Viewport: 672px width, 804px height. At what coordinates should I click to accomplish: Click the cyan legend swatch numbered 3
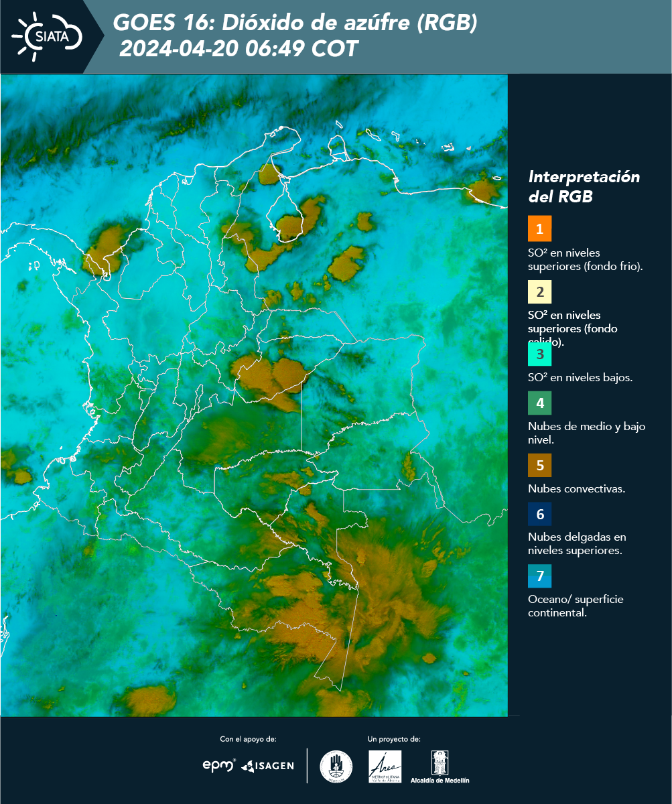539,354
